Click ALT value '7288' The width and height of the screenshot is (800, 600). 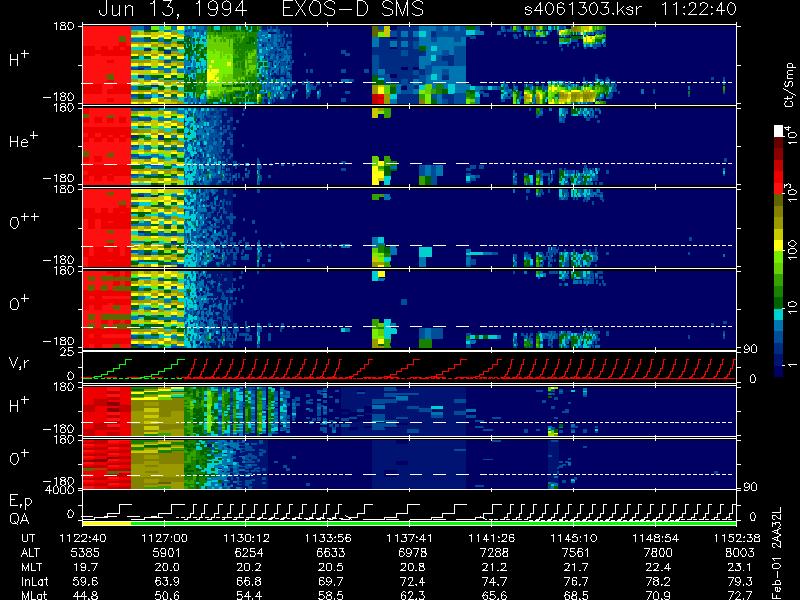point(494,553)
